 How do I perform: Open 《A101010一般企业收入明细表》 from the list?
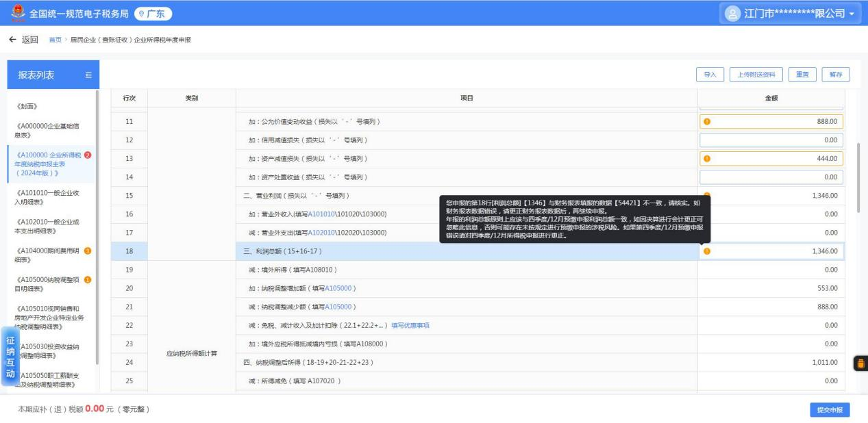tap(49, 197)
